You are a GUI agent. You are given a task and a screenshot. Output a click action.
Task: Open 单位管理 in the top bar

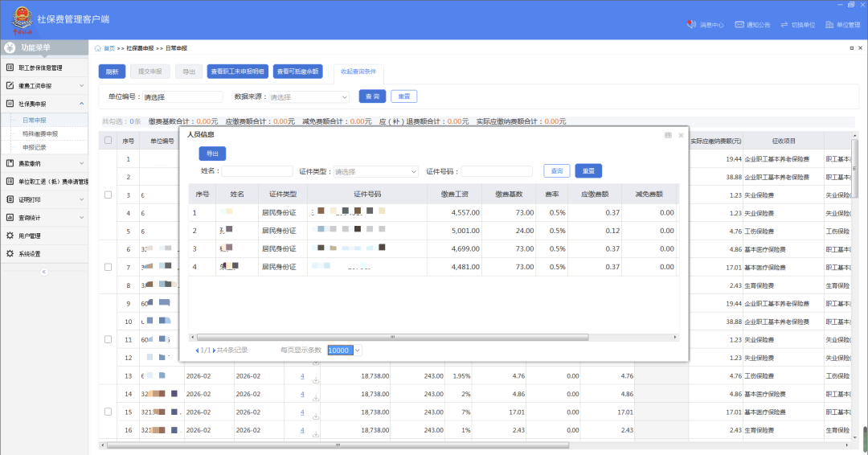(x=842, y=24)
